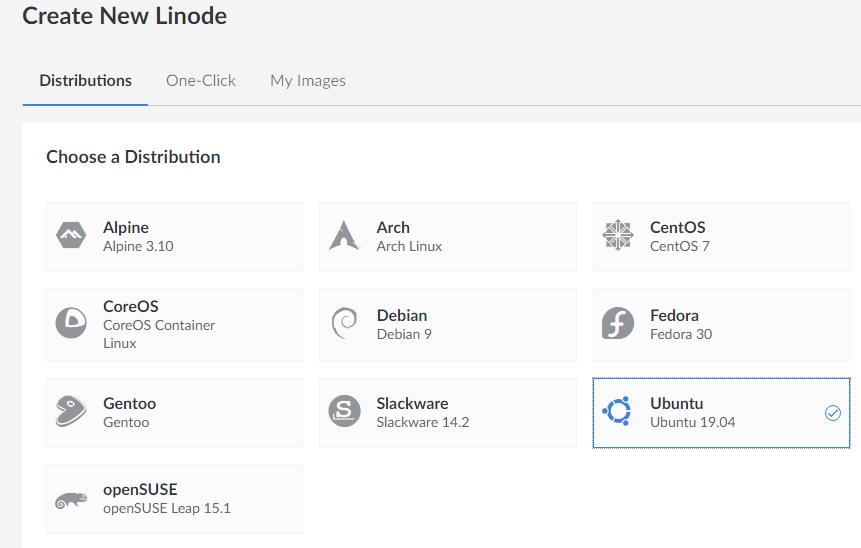
Task: Pick the Arch title text
Action: click(x=393, y=227)
